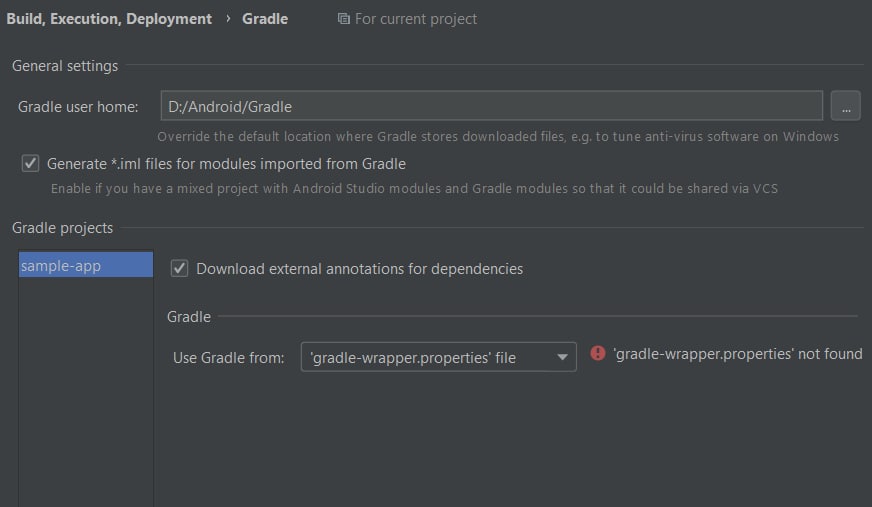Click the red error icon beside gradle-wrapper warning
This screenshot has width=872, height=507.
click(x=598, y=353)
